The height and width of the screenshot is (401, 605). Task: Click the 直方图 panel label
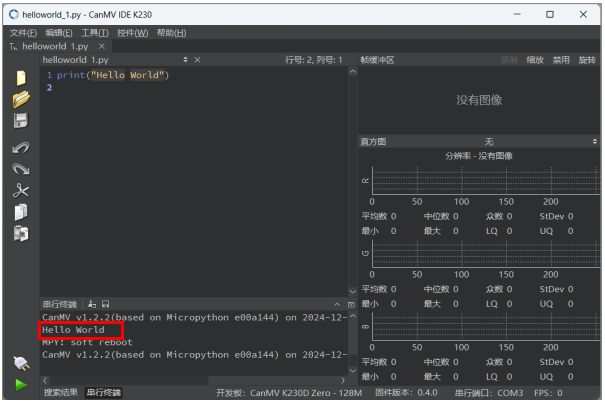pyautogui.click(x=373, y=142)
